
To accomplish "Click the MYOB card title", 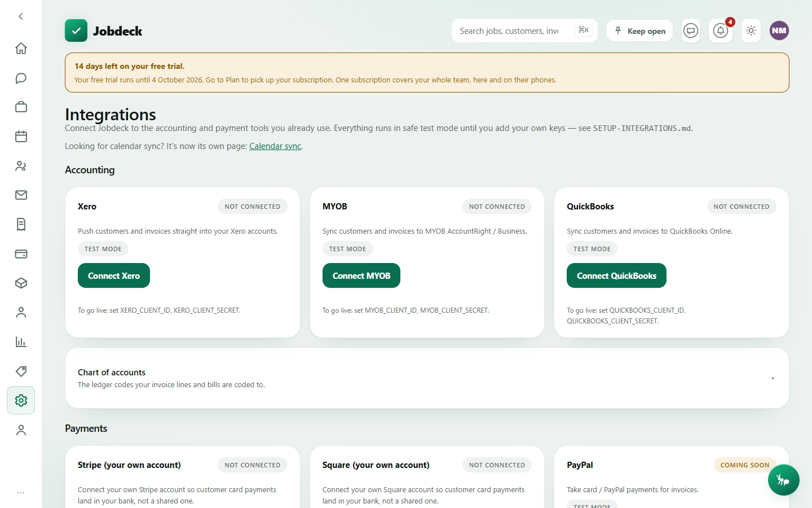I will (x=335, y=207).
